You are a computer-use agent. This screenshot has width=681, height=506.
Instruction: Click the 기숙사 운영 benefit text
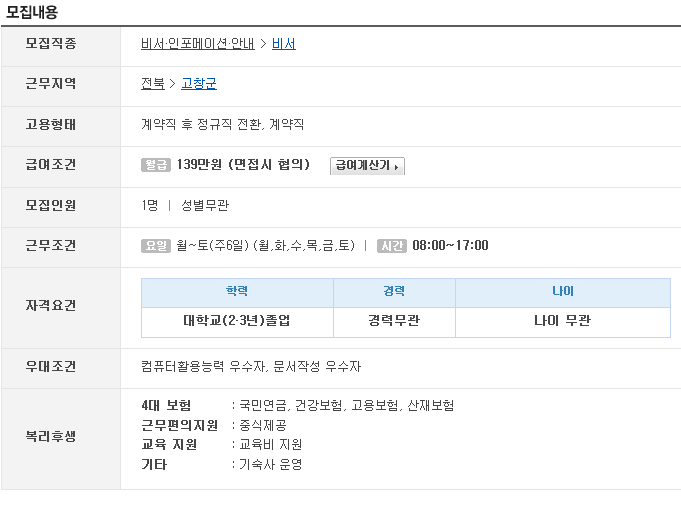click(x=271, y=464)
